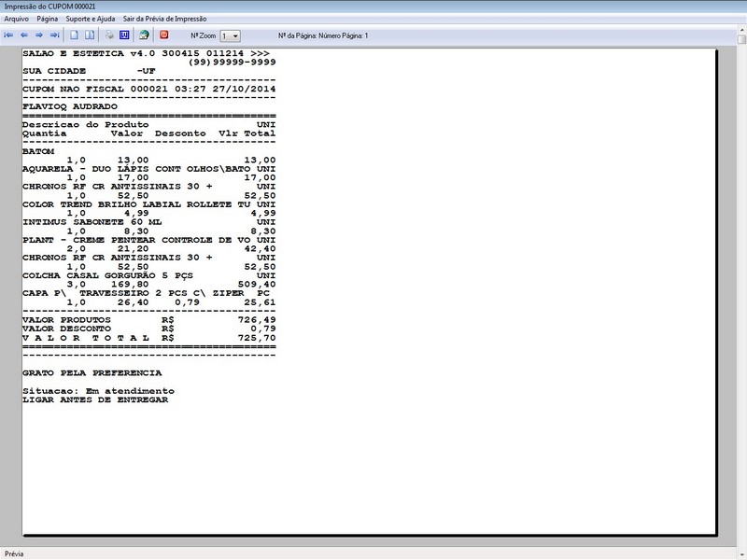Click the red exit preview icon
Viewport: 747px width, 560px height.
[164, 35]
